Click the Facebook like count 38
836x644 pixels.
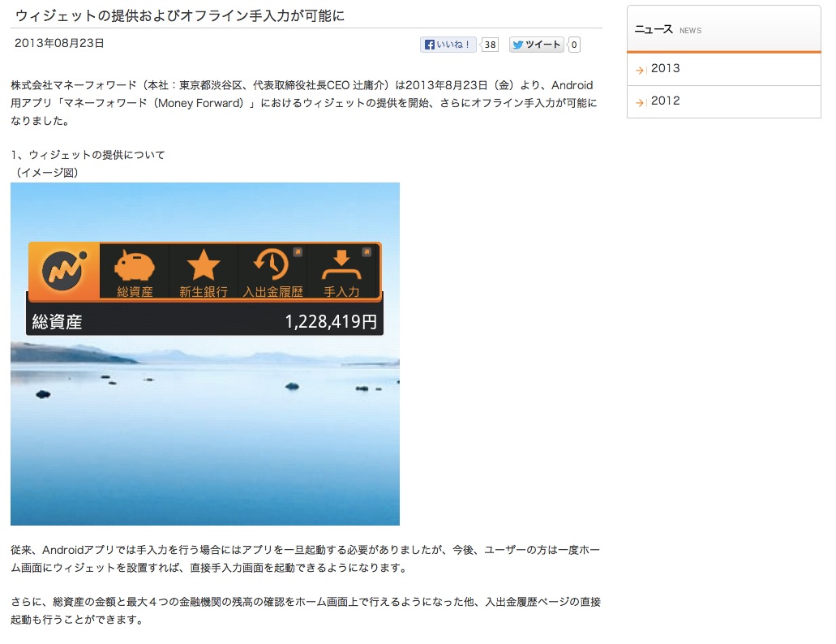coord(490,45)
